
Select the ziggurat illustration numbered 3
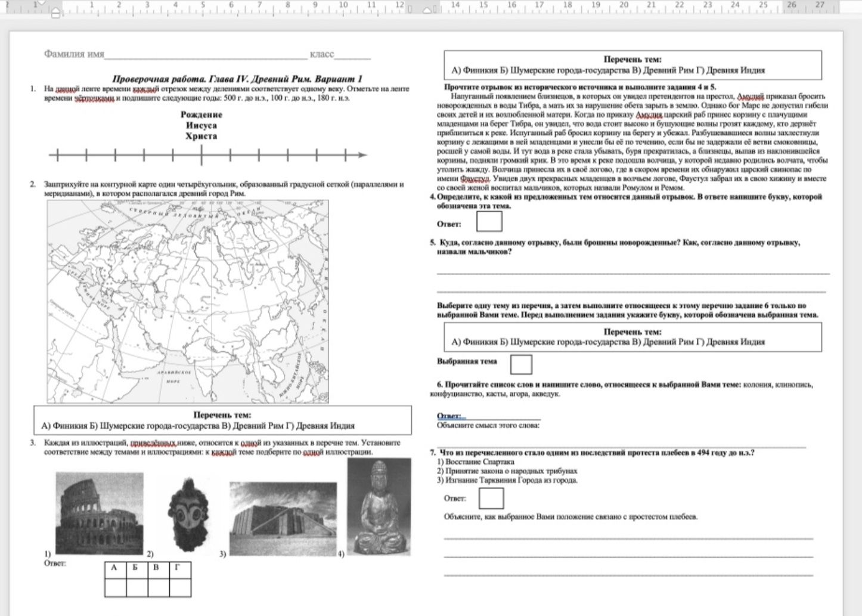click(283, 519)
